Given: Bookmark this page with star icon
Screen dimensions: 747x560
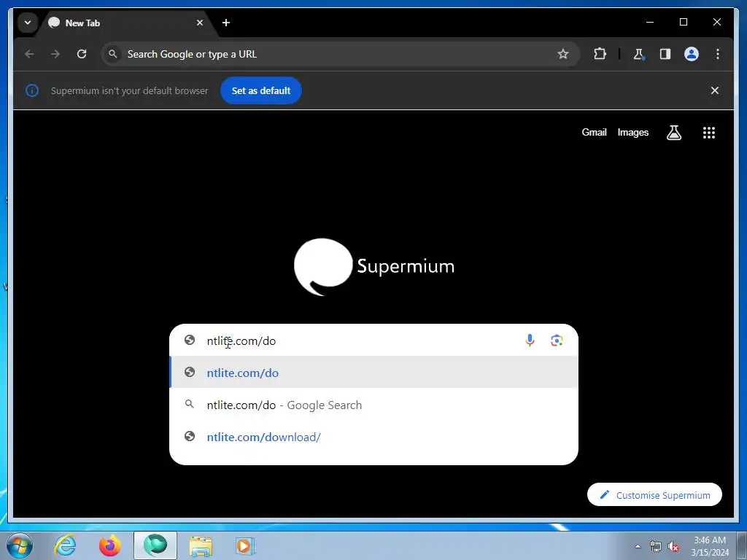Looking at the screenshot, I should tap(563, 54).
